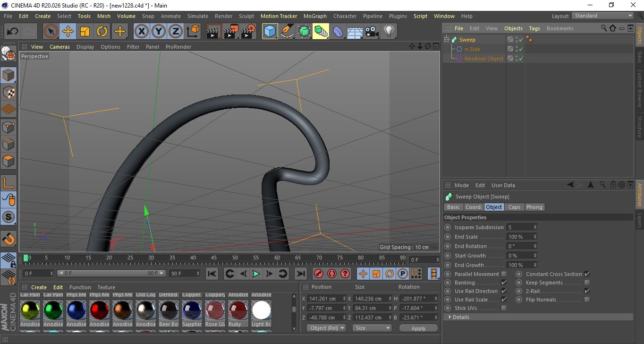Toggle Z axis lock
Viewport: 644px width, 344px height.
[176, 32]
